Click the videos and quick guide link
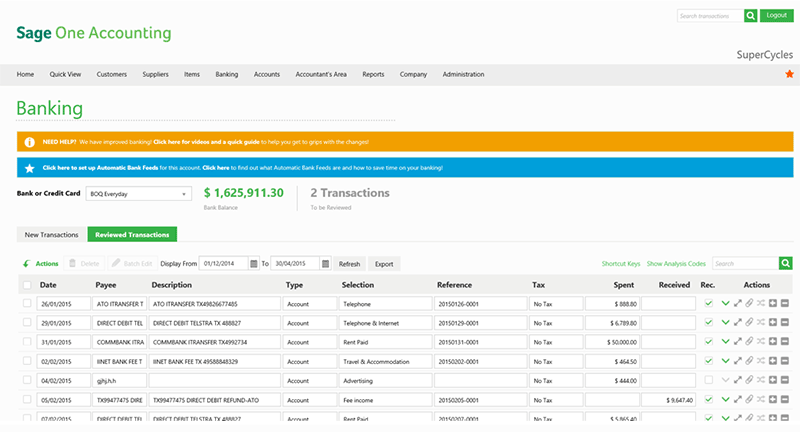The height and width of the screenshot is (432, 800). (206, 142)
